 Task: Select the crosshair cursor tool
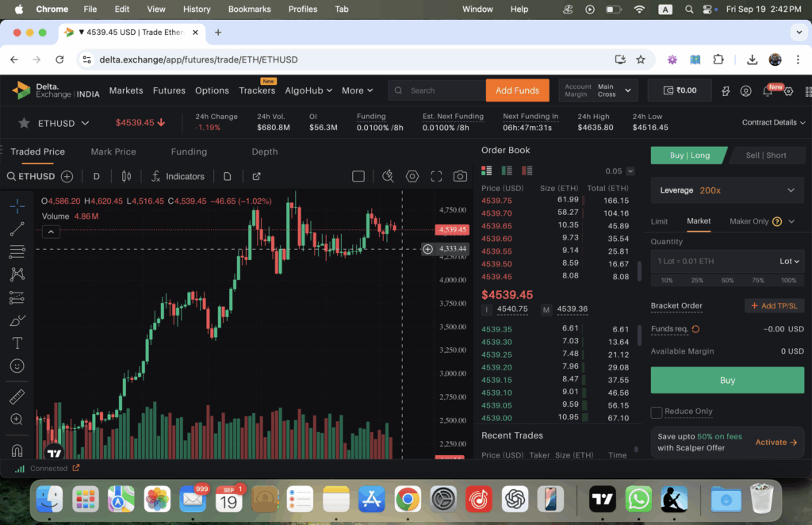point(17,206)
